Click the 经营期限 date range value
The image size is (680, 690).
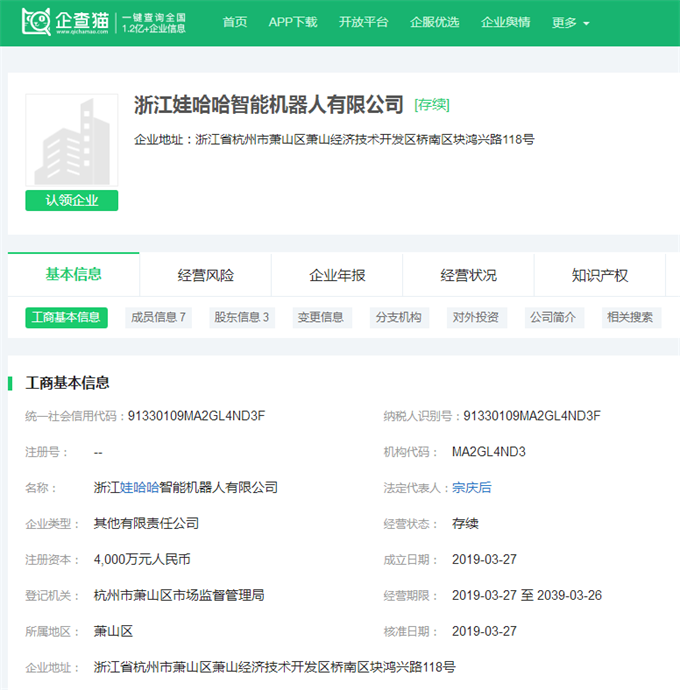pyautogui.click(x=527, y=595)
